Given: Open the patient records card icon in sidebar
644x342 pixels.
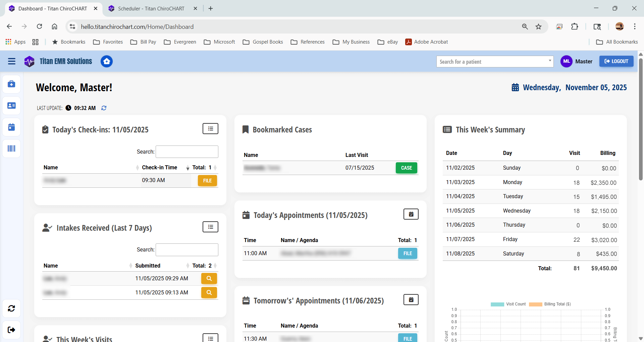Looking at the screenshot, I should point(11,105).
